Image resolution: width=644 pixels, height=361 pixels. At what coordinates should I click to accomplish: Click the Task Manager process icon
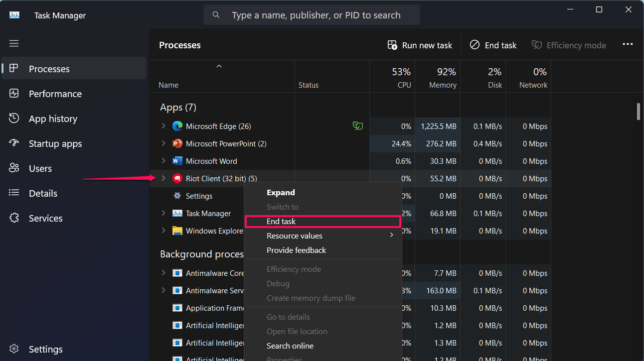click(x=177, y=213)
